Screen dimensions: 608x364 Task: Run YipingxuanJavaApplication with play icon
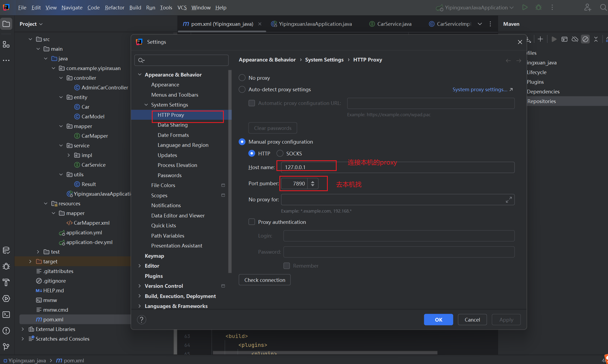click(x=525, y=8)
